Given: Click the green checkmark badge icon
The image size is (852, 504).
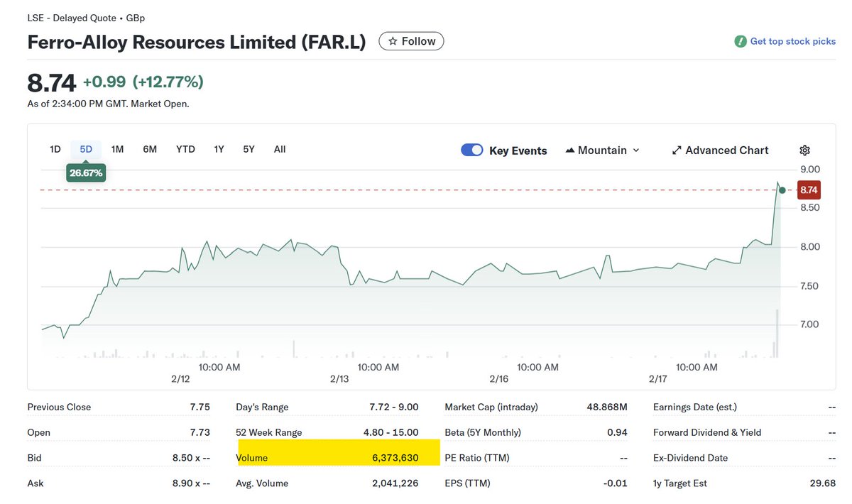Looking at the screenshot, I should [x=741, y=41].
